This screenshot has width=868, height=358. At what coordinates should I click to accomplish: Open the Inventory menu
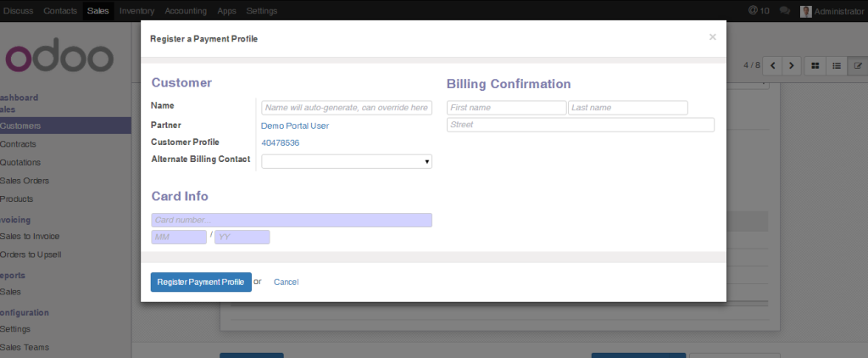click(x=136, y=10)
